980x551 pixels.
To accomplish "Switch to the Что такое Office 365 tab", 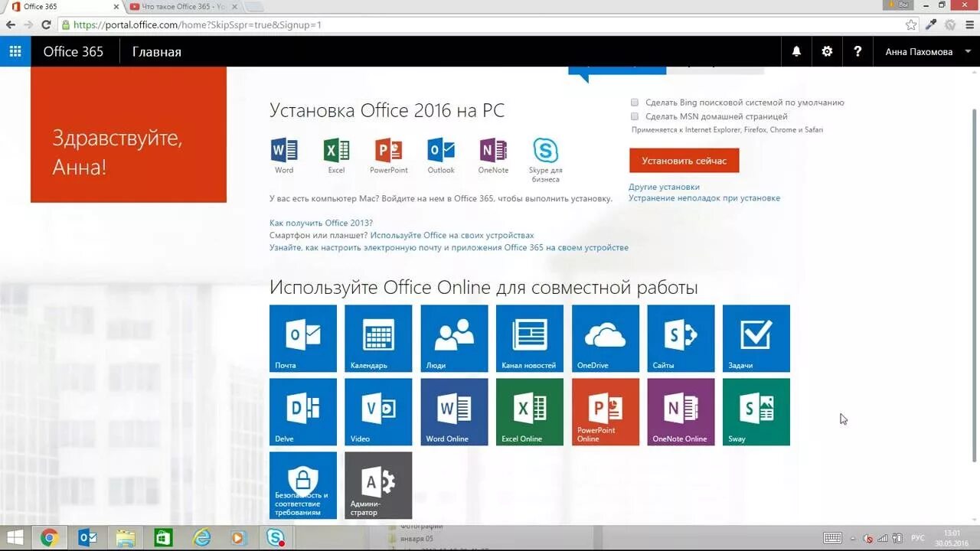I will (184, 7).
